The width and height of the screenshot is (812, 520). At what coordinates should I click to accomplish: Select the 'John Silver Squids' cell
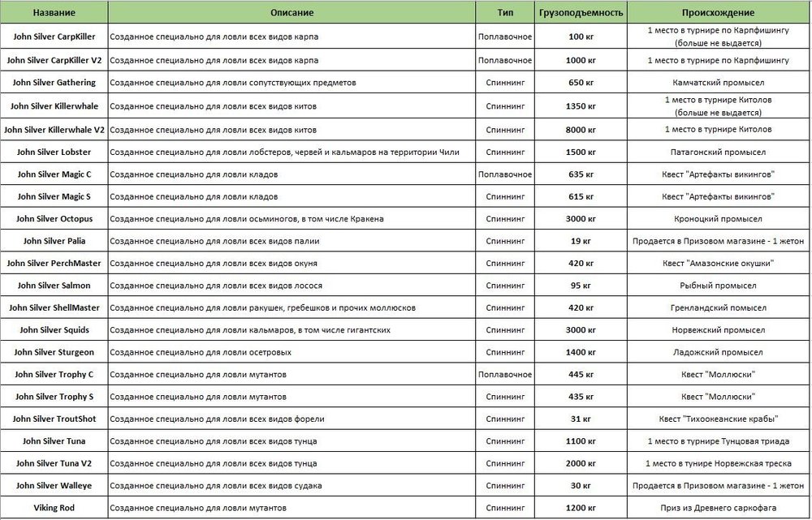point(54,330)
